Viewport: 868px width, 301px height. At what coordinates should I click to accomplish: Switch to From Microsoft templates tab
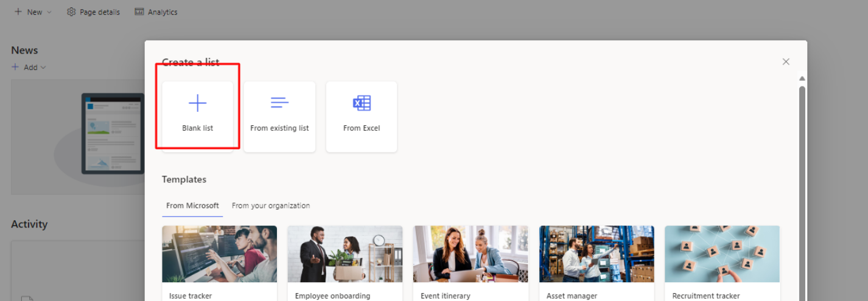(x=192, y=206)
